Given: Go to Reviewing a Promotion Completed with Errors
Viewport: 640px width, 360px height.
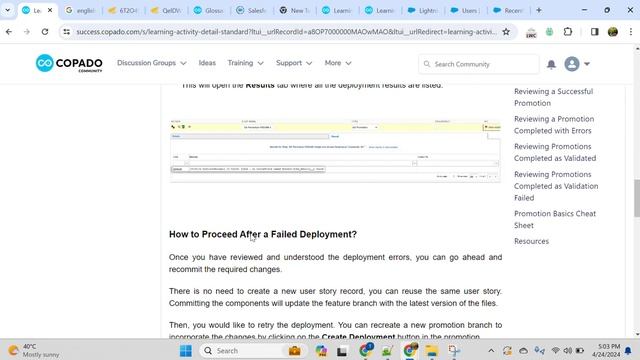Looking at the screenshot, I should 554,125.
